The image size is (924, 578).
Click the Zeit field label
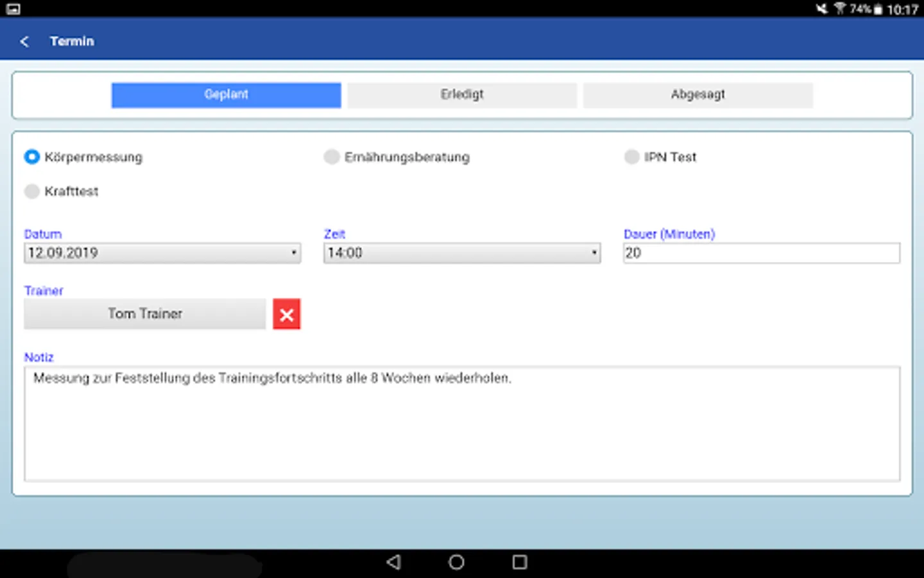pyautogui.click(x=334, y=234)
